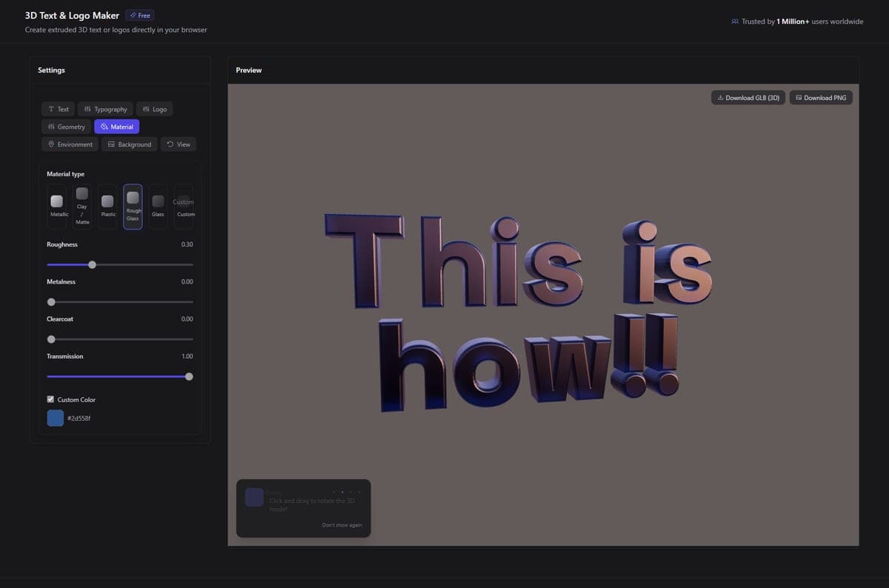Click the Metalness value 0.00

[187, 281]
